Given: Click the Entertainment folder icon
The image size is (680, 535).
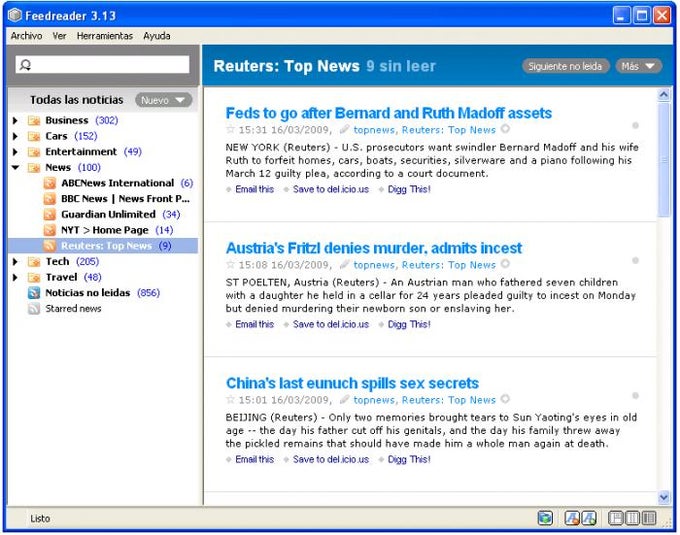Looking at the screenshot, I should point(34,152).
